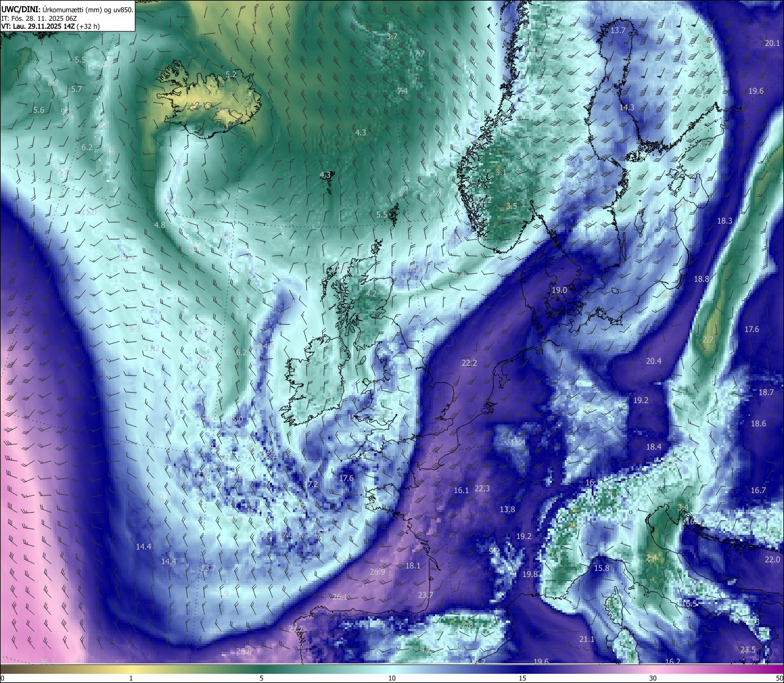This screenshot has width=784, height=683.
Task: Click the 19.0 value over Denmark
Action: 559,290
